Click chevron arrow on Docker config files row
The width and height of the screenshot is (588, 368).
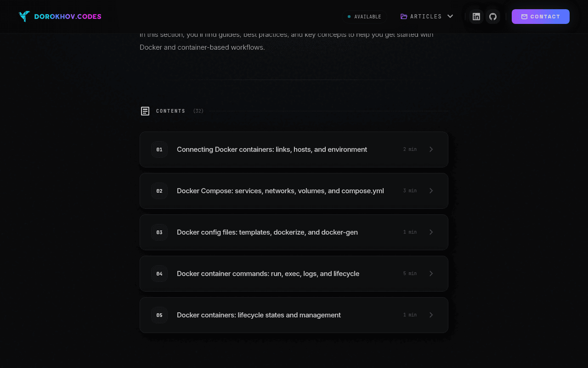click(x=431, y=232)
